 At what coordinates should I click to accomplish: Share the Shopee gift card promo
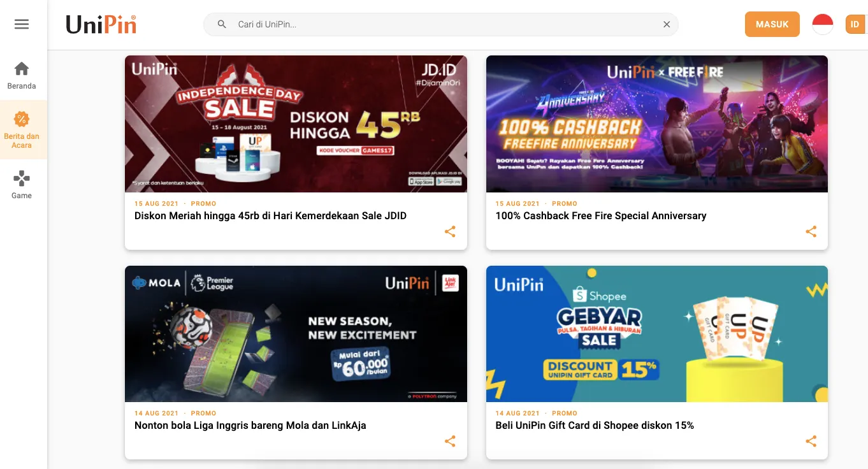pyautogui.click(x=811, y=441)
